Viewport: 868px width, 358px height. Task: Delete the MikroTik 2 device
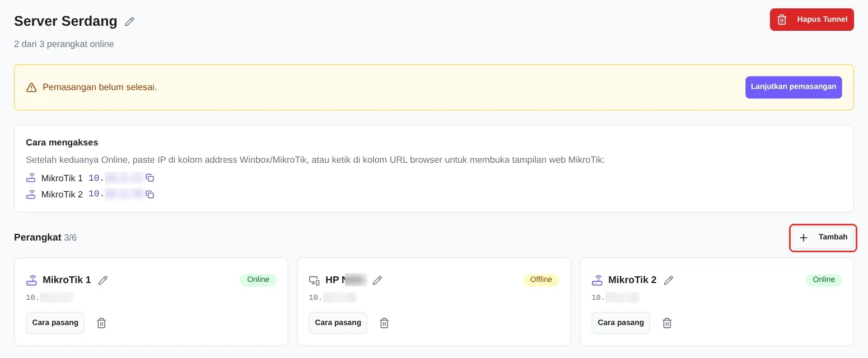(x=667, y=323)
